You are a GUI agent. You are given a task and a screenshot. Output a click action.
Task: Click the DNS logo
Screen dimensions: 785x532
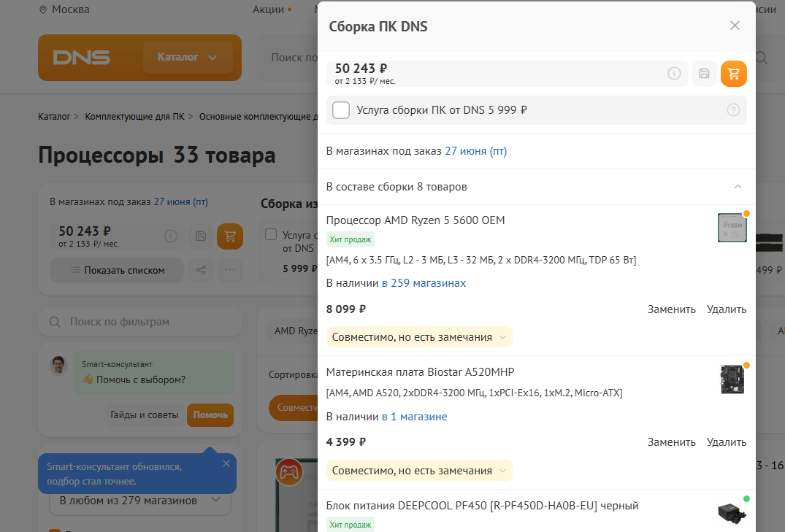(82, 58)
